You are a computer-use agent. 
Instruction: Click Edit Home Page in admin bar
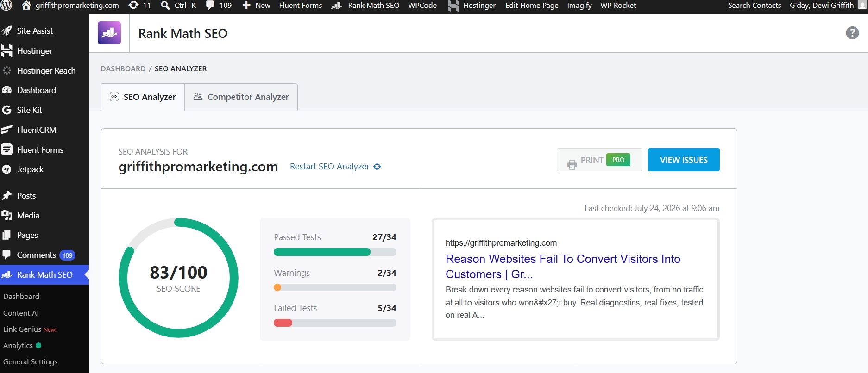532,6
